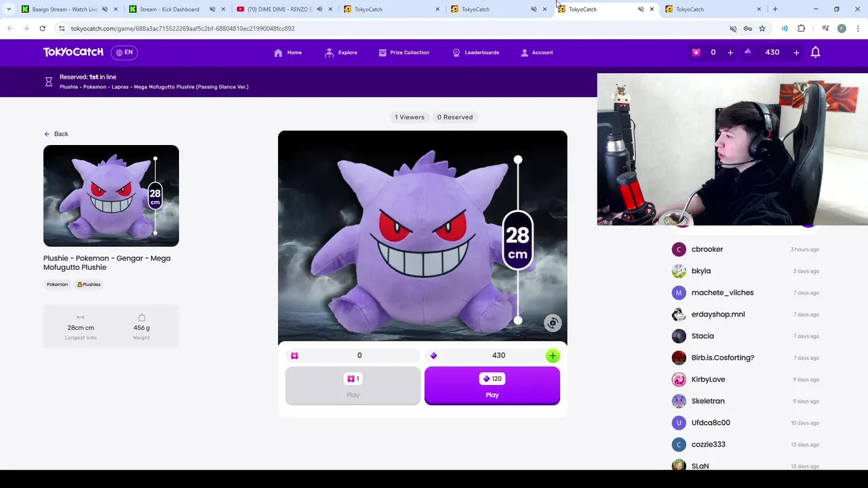868x488 pixels.
Task: Click the Plushies tag
Action: pyautogui.click(x=89, y=284)
